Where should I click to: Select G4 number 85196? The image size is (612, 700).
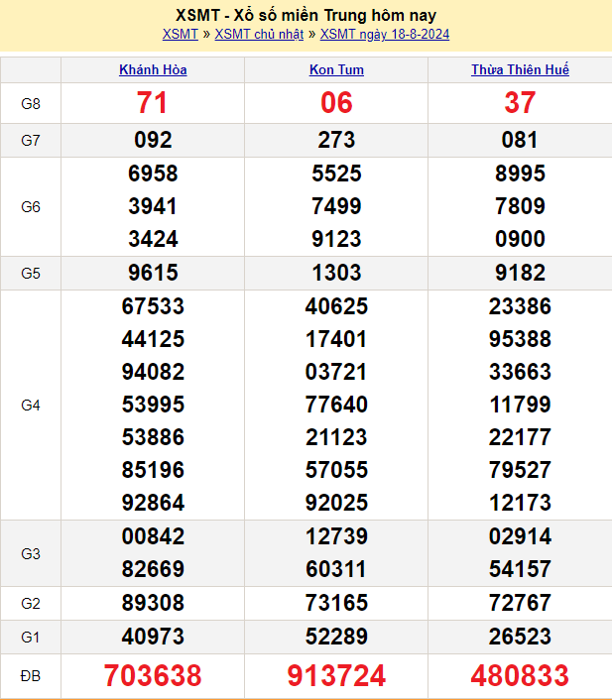point(153,470)
